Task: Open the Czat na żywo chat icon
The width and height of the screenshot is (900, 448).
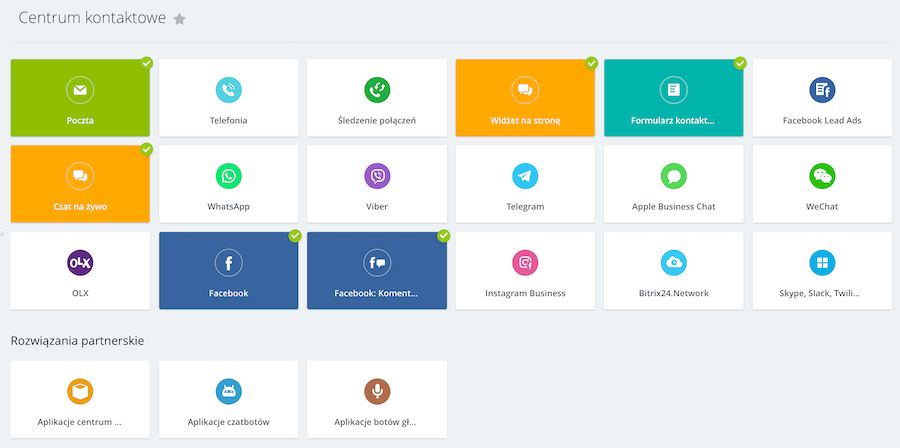Action: [80, 176]
